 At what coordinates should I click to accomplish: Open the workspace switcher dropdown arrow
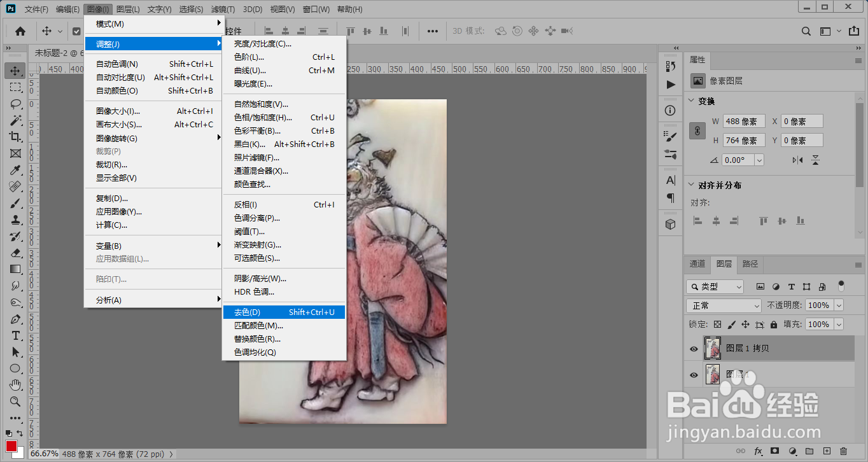(839, 31)
